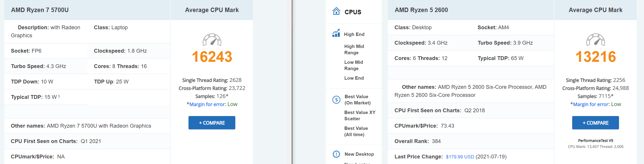Click the Best Value dollar icon
The width and height of the screenshot is (644, 164).
coord(336,100)
